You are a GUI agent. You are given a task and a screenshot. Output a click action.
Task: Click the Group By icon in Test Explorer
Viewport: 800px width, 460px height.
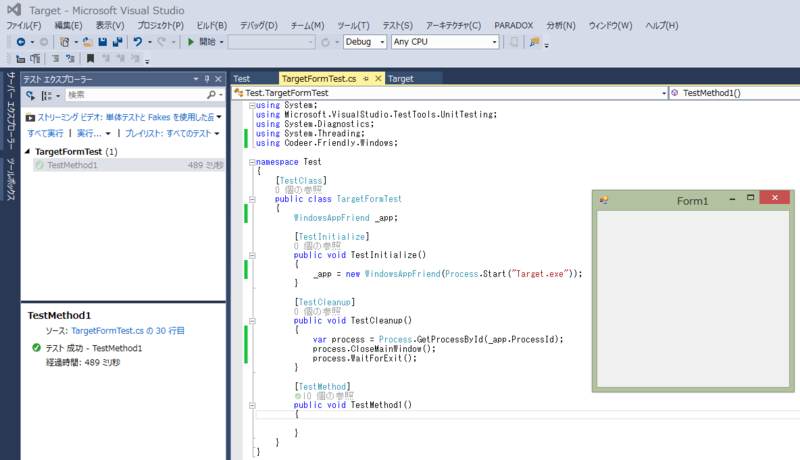46,95
